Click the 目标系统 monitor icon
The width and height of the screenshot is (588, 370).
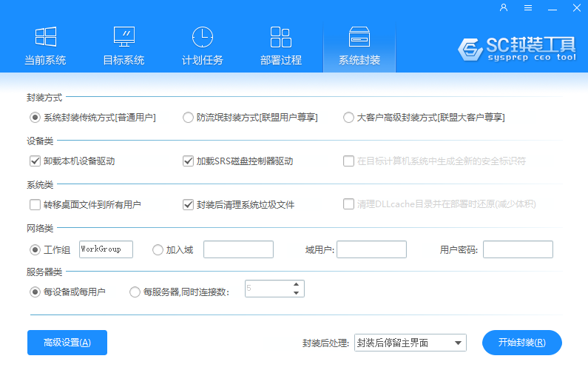(x=124, y=37)
